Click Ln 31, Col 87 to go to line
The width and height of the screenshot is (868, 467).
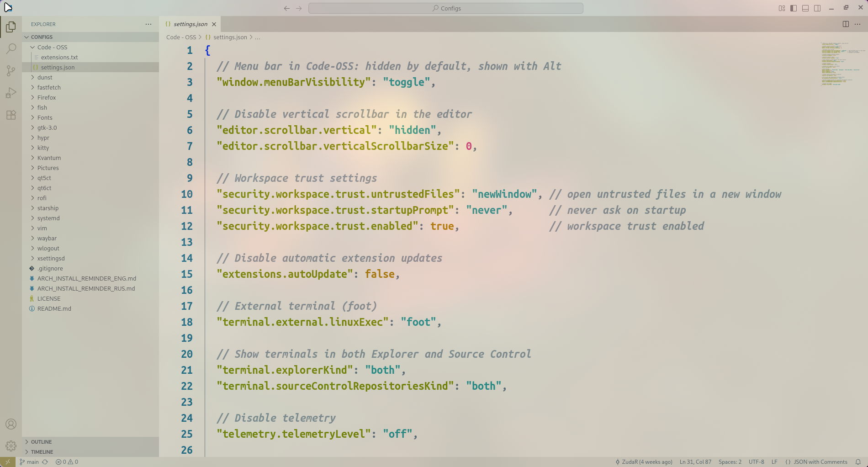[695, 462]
